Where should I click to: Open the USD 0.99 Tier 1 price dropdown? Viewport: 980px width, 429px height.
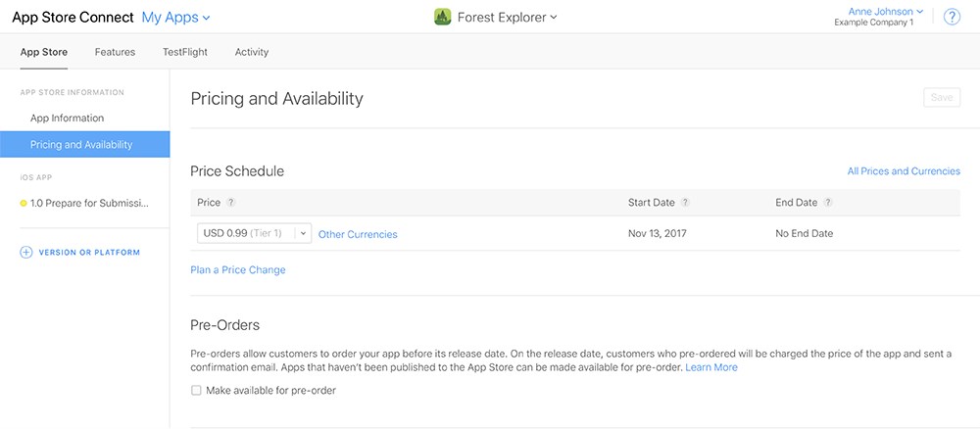(255, 233)
